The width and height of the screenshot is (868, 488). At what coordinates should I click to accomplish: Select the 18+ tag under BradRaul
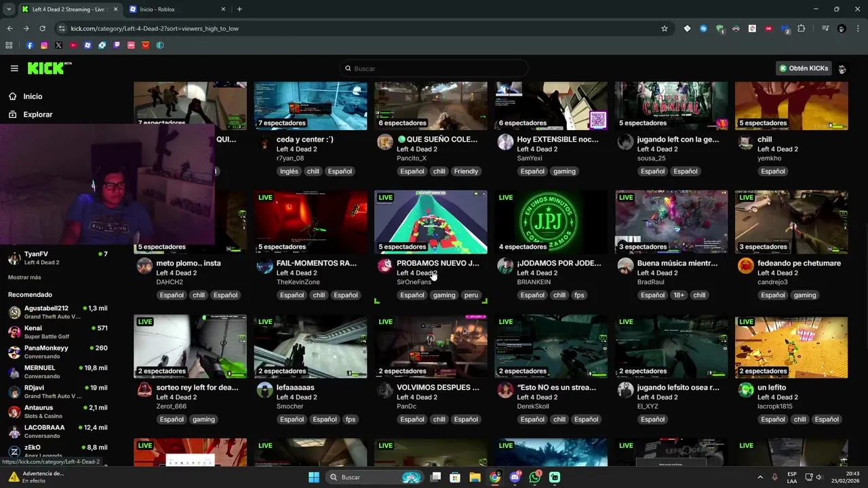[x=679, y=296]
